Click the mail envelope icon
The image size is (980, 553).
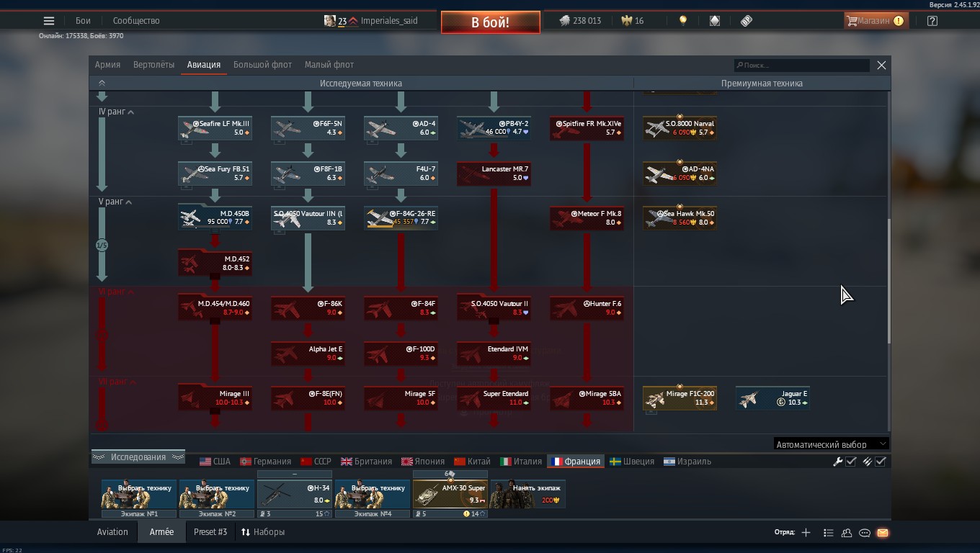click(883, 533)
